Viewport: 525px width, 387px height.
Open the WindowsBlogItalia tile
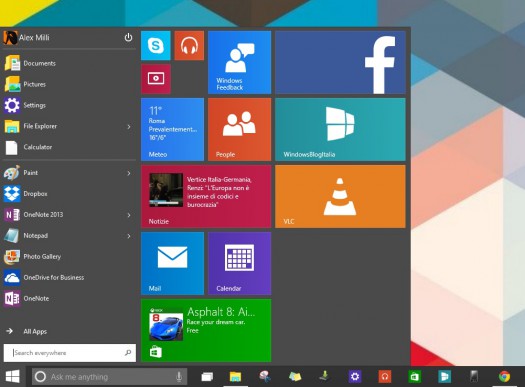[340, 129]
